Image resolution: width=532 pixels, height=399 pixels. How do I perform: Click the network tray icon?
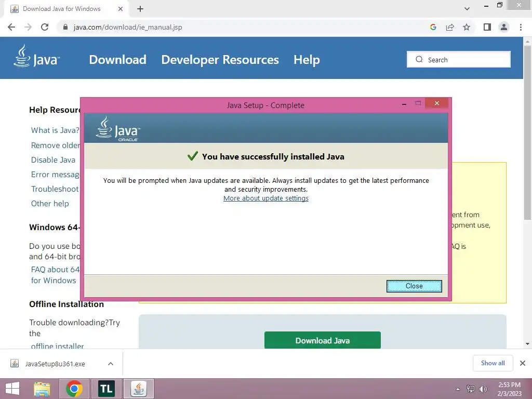471,389
